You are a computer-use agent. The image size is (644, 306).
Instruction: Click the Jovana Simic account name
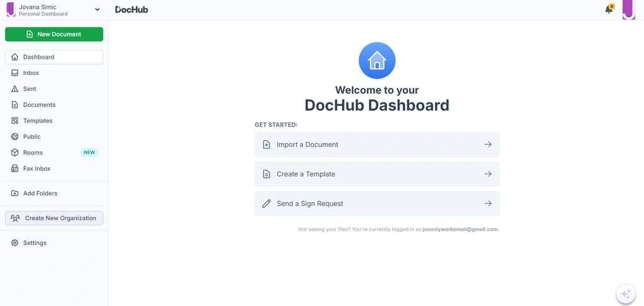37,7
